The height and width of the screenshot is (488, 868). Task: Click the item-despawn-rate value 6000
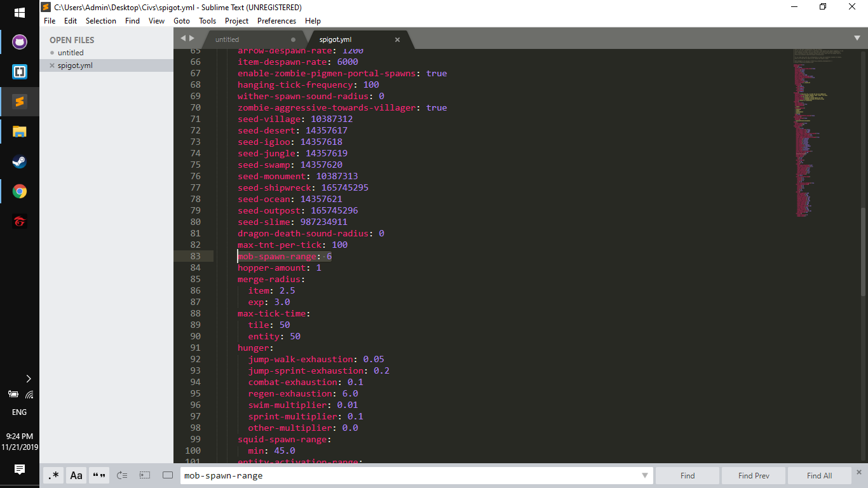point(348,62)
